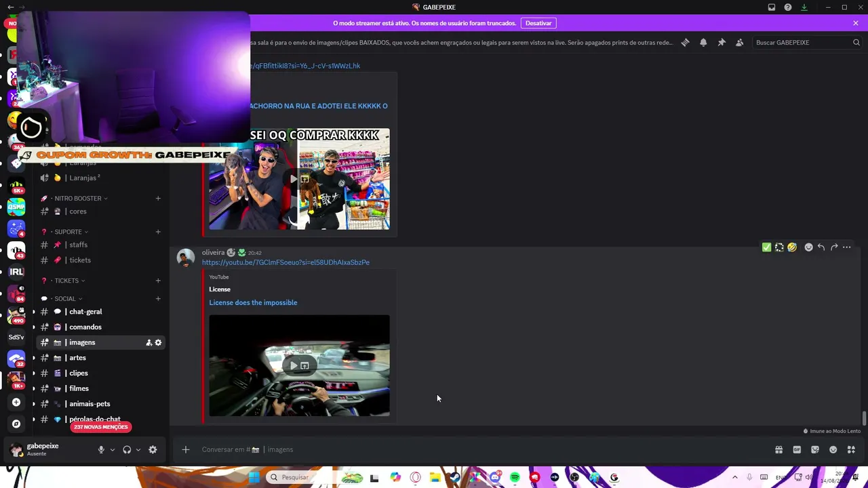Mute the microphone
868x488 pixels.
101,449
